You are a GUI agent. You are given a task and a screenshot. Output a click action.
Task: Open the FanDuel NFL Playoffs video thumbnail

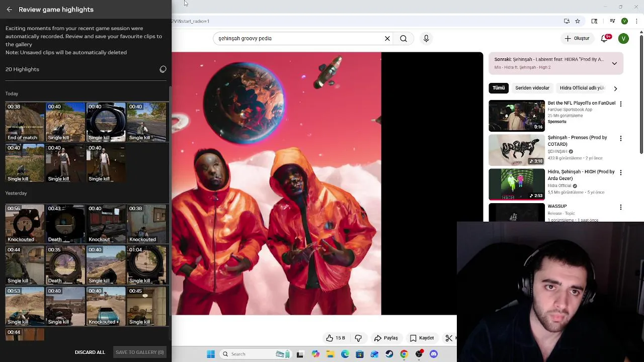click(x=517, y=116)
